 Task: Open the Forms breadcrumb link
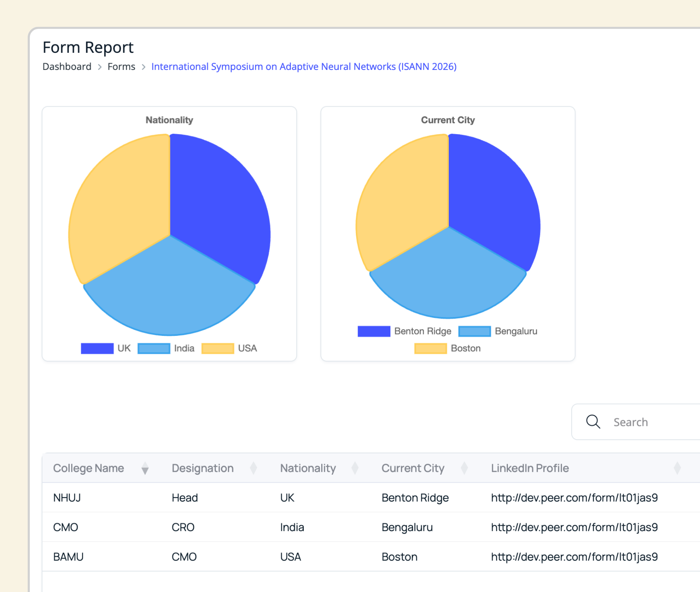click(x=121, y=67)
